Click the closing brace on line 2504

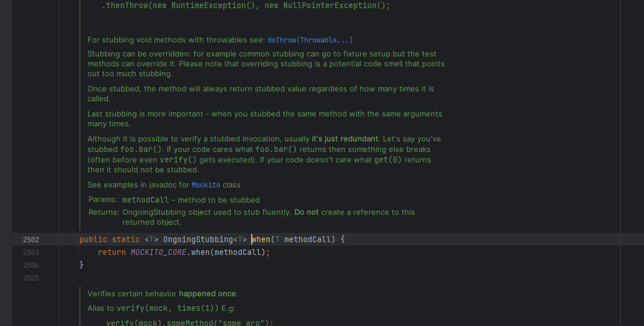coord(82,265)
